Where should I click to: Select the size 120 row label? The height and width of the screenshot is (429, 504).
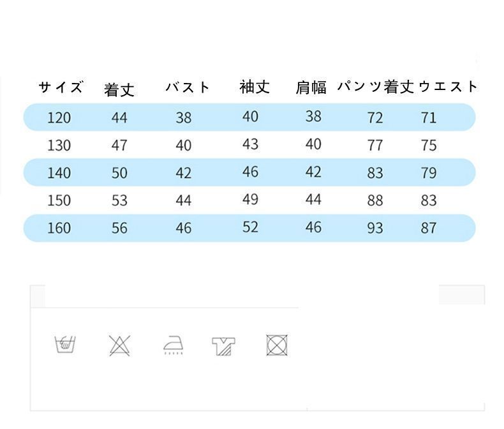(59, 117)
